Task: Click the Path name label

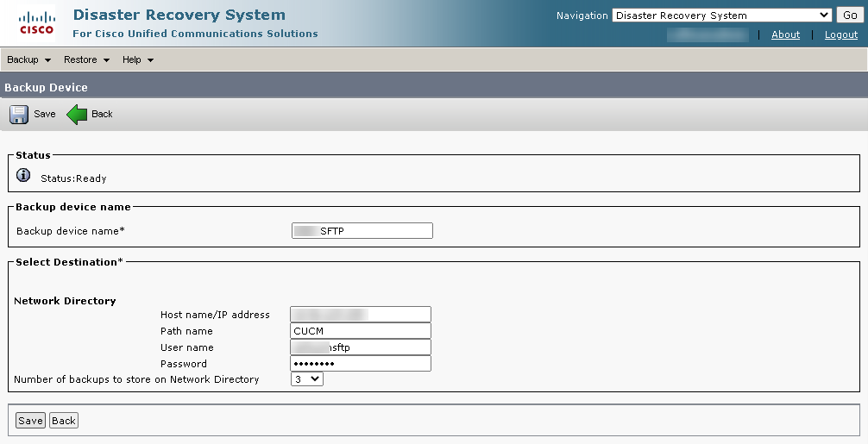Action: 186,331
